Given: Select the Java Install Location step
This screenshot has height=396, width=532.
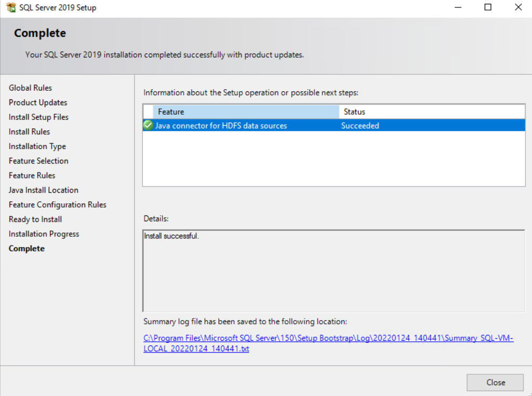Looking at the screenshot, I should click(44, 190).
